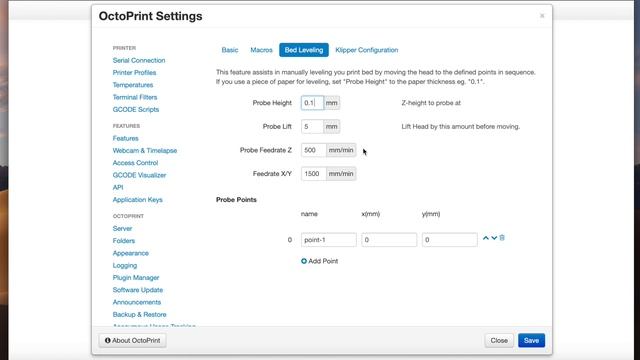Open API settings page
The width and height of the screenshot is (640, 360).
click(x=118, y=187)
